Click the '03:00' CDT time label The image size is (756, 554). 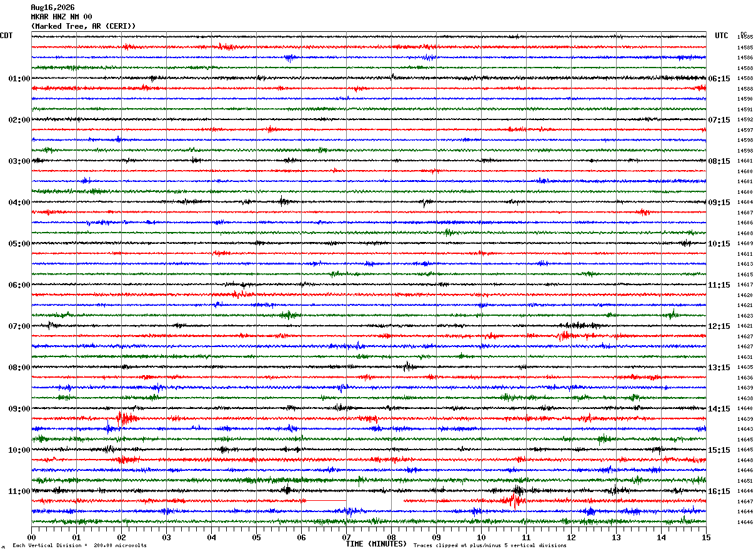click(x=19, y=161)
